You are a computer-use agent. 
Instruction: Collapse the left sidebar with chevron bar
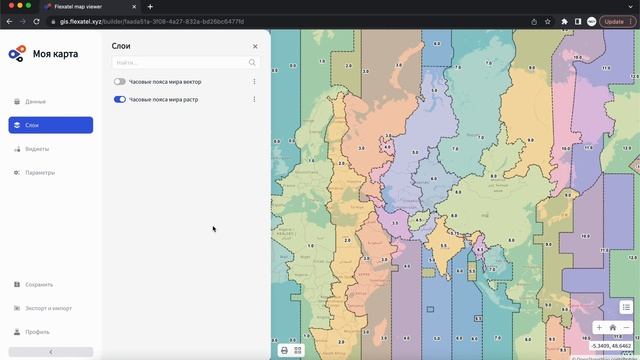(x=51, y=352)
